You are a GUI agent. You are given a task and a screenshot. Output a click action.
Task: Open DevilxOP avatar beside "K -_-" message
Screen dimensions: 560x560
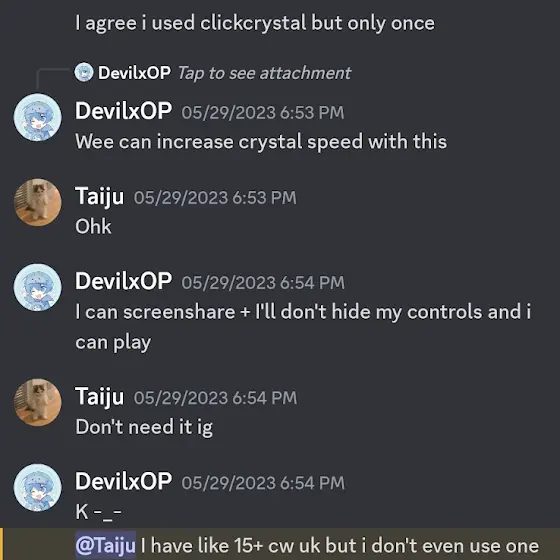pyautogui.click(x=38, y=488)
